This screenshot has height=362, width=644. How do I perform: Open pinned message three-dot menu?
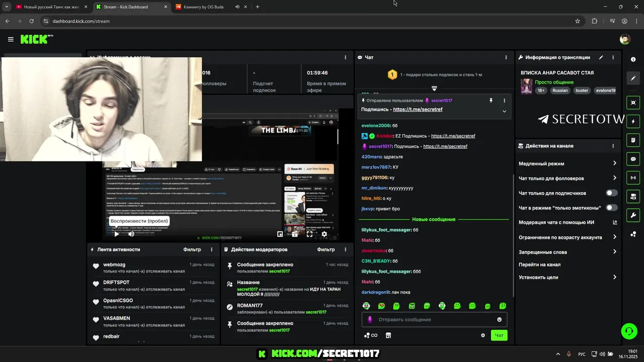pyautogui.click(x=504, y=101)
